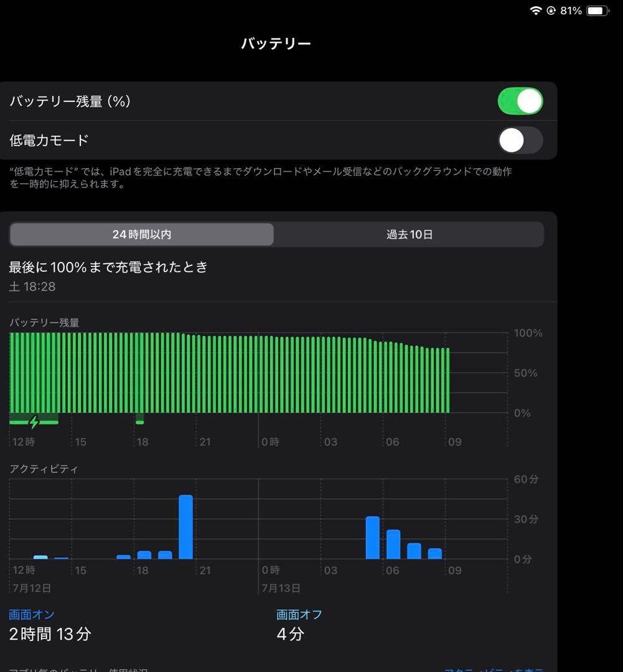623x672 pixels.
Task: Disable the バッテリー残量 (%) toggle
Action: 520,101
